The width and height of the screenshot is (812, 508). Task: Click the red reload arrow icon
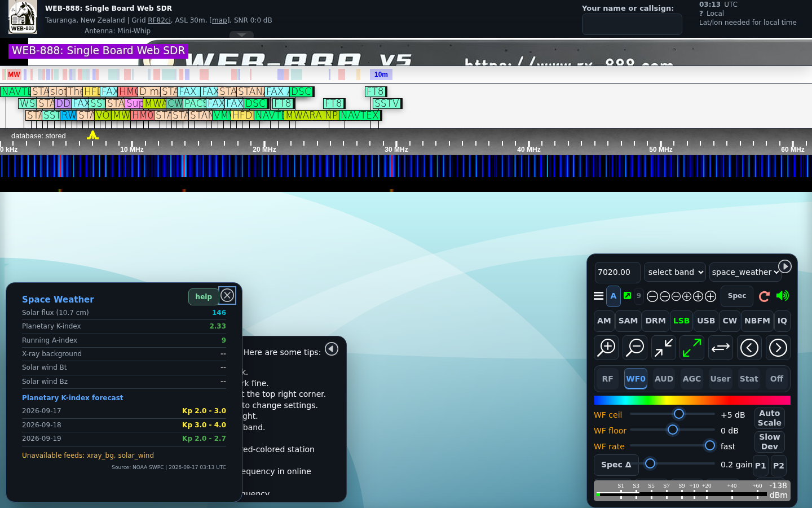pos(764,296)
